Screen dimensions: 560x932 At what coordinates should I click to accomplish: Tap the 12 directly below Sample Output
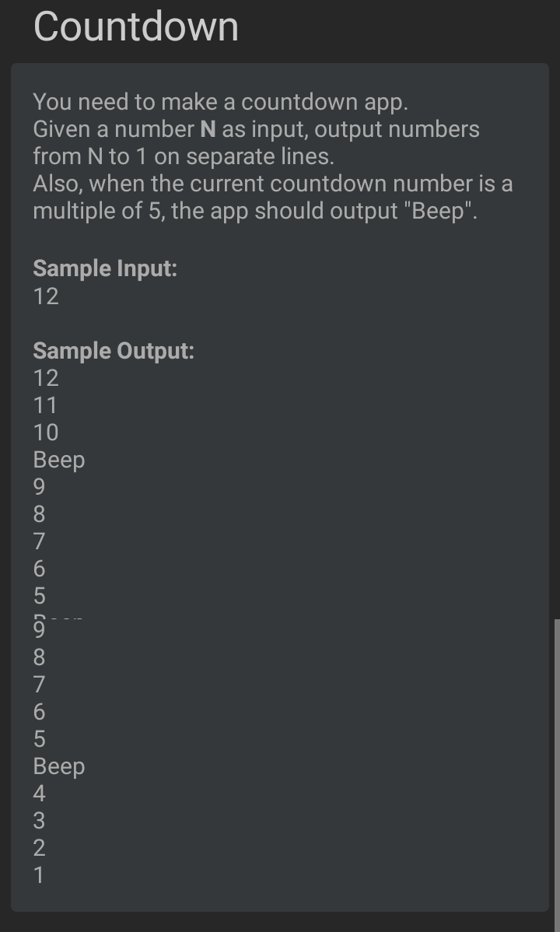[46, 378]
